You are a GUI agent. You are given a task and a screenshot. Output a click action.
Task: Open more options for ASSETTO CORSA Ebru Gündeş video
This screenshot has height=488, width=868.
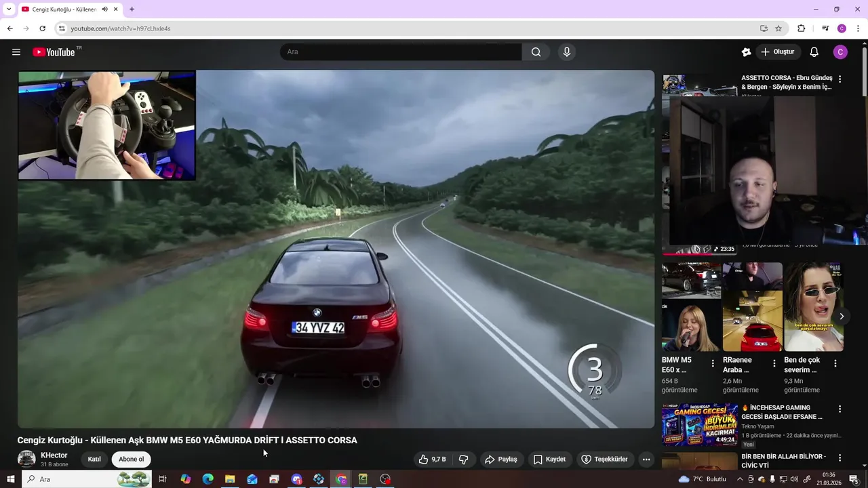[x=840, y=79]
